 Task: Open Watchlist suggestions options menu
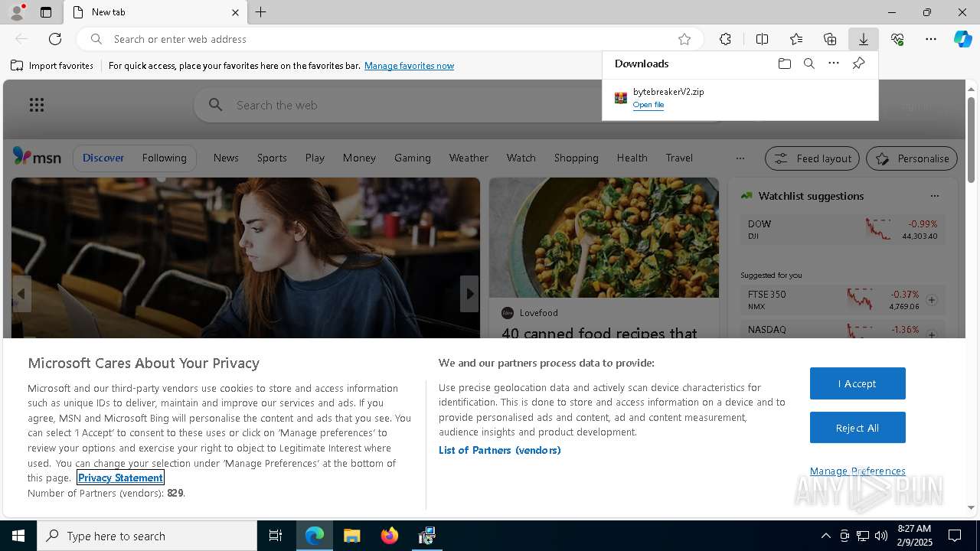[x=934, y=196]
